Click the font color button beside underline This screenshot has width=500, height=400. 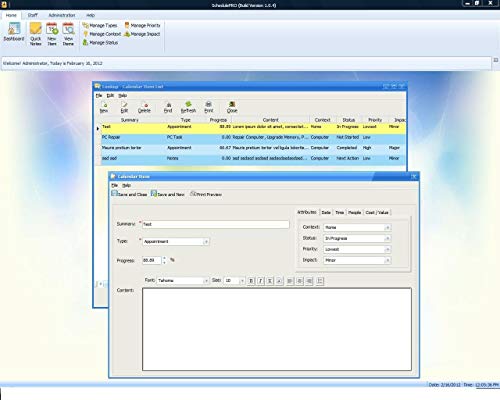pos(279,281)
